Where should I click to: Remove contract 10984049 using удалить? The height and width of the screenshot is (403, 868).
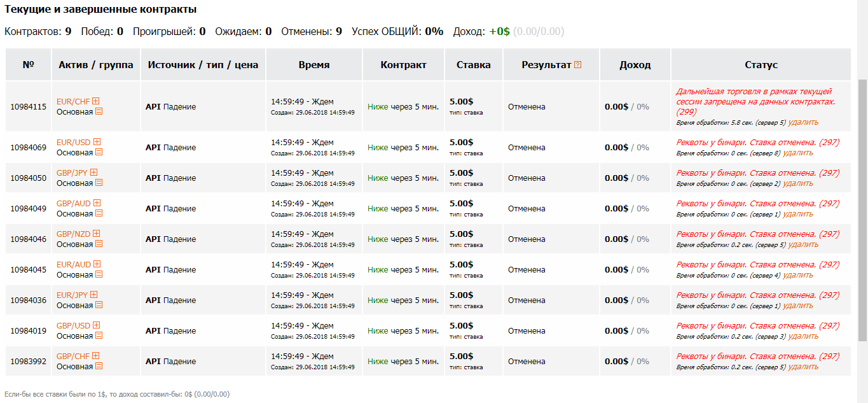797,214
